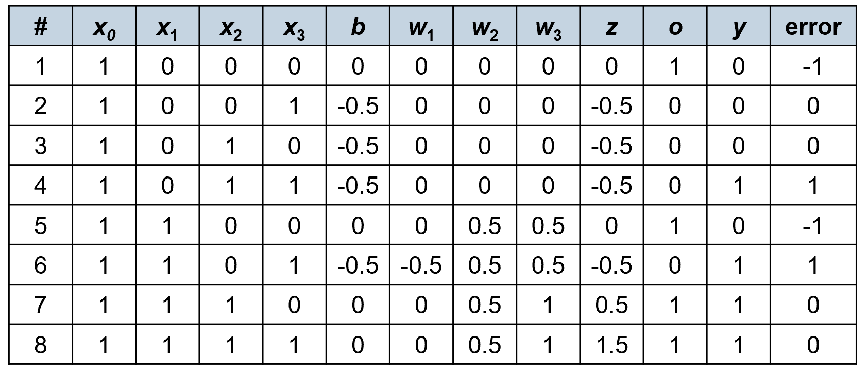The width and height of the screenshot is (868, 372).
Task: Click the w2 value 0.5 in row 5
Action: coord(485,226)
